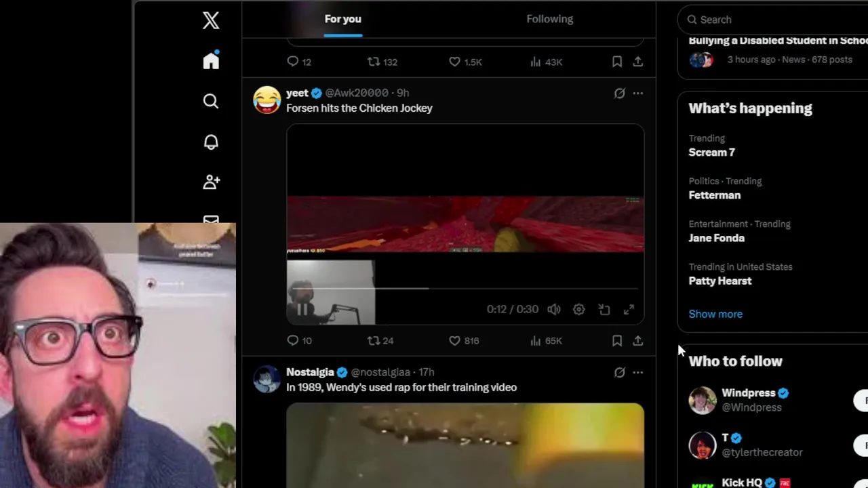
Task: Open Explore with the sidebar magnifier icon
Action: pos(211,101)
